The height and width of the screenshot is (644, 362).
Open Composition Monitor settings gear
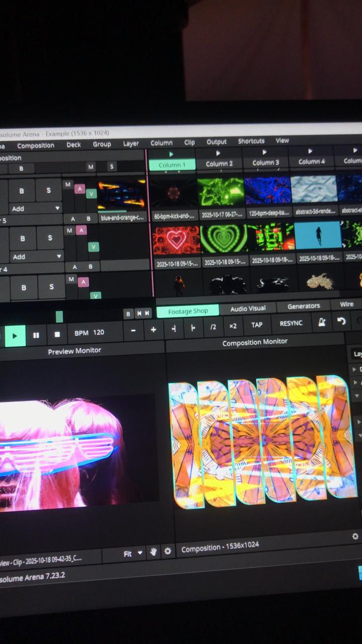coord(355,536)
